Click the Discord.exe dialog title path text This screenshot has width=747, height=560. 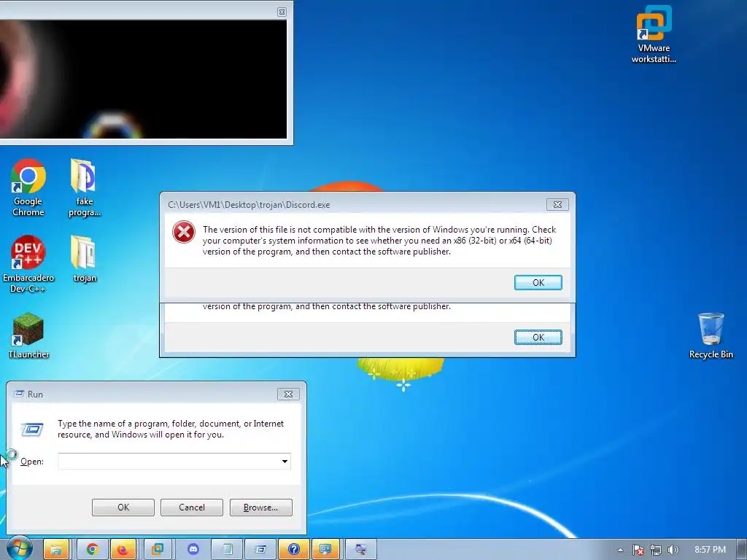pyautogui.click(x=249, y=205)
